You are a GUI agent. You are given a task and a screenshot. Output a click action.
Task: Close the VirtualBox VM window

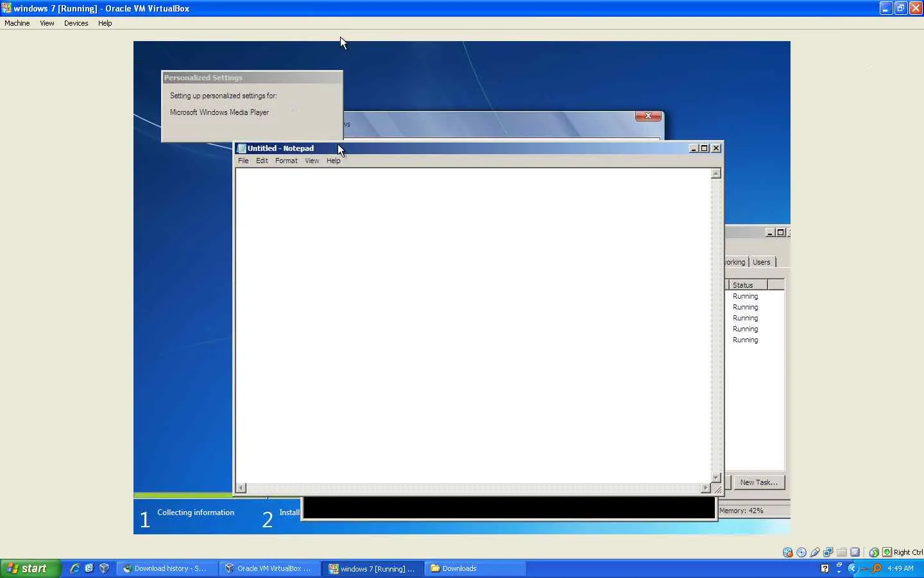916,8
